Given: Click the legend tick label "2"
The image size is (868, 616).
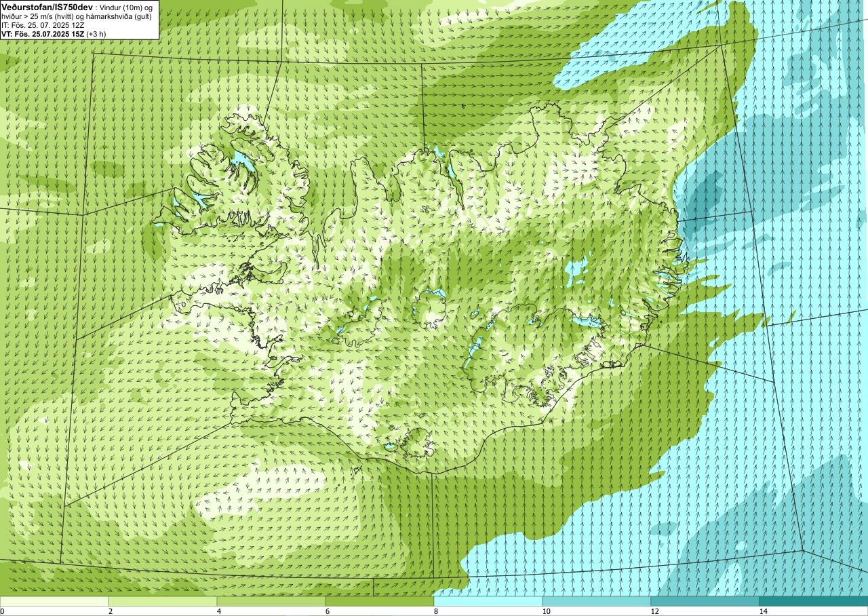Looking at the screenshot, I should [x=111, y=611].
